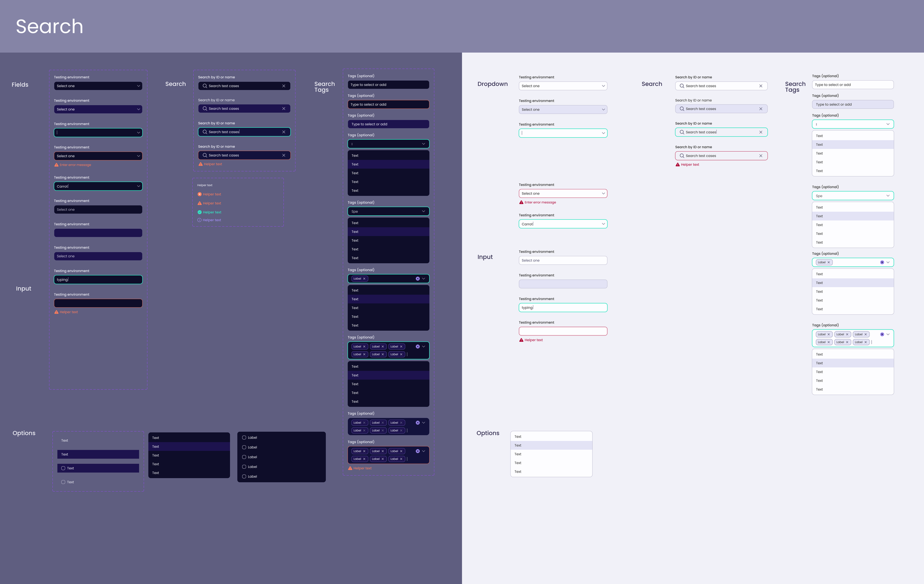This screenshot has width=924, height=584.
Task: Click the red circle-X Helper text icon
Action: pos(200,194)
